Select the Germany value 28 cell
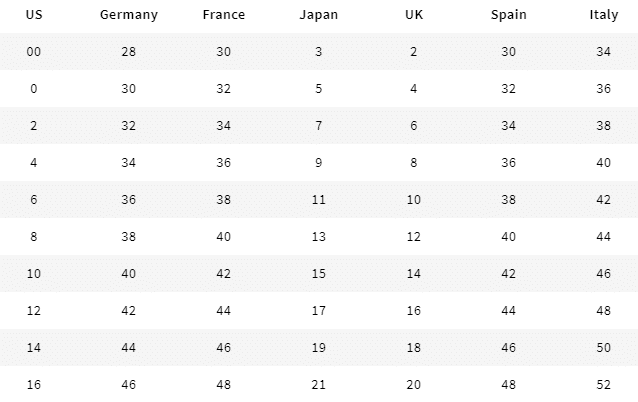638x402 pixels. 129,52
